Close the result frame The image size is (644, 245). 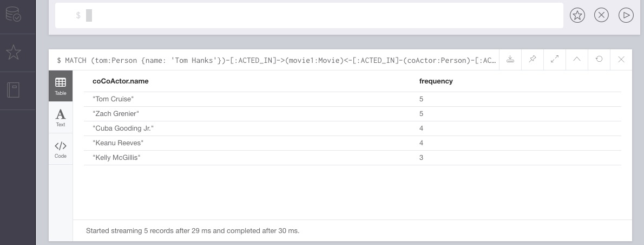[x=621, y=60]
